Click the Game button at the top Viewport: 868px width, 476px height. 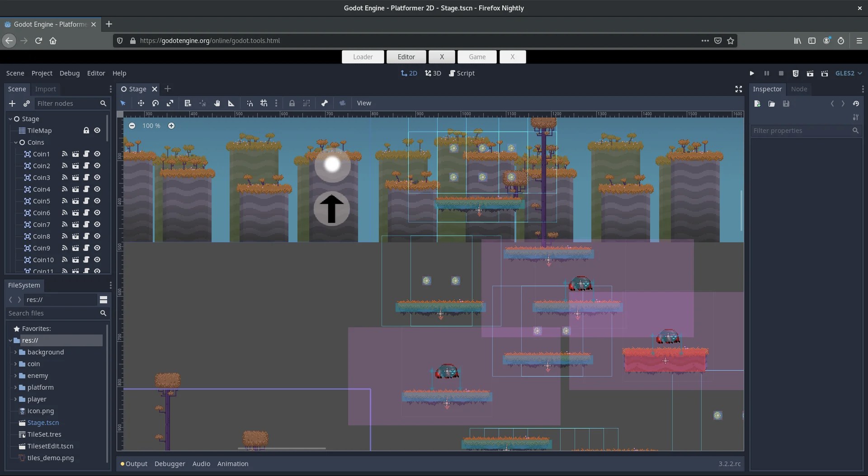(477, 57)
